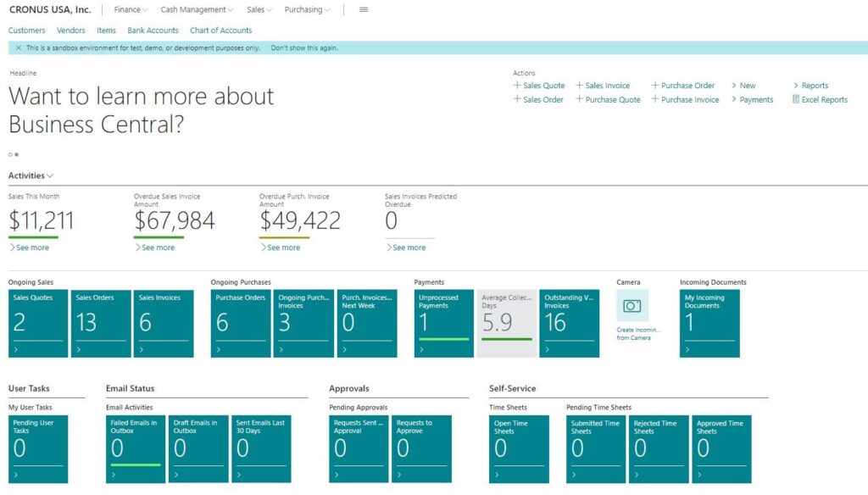Expand the New actions group
Screen dimensions: 868x495
tap(743, 86)
